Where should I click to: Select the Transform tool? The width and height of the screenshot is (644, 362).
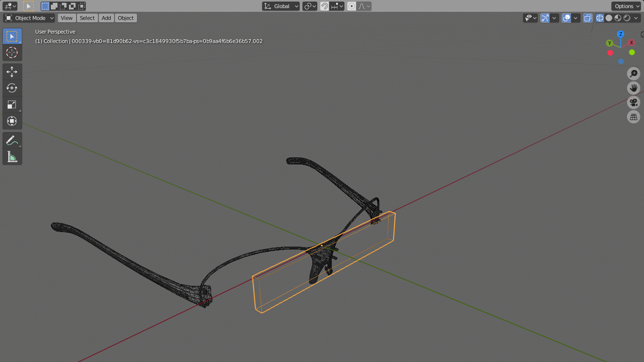pyautogui.click(x=12, y=121)
